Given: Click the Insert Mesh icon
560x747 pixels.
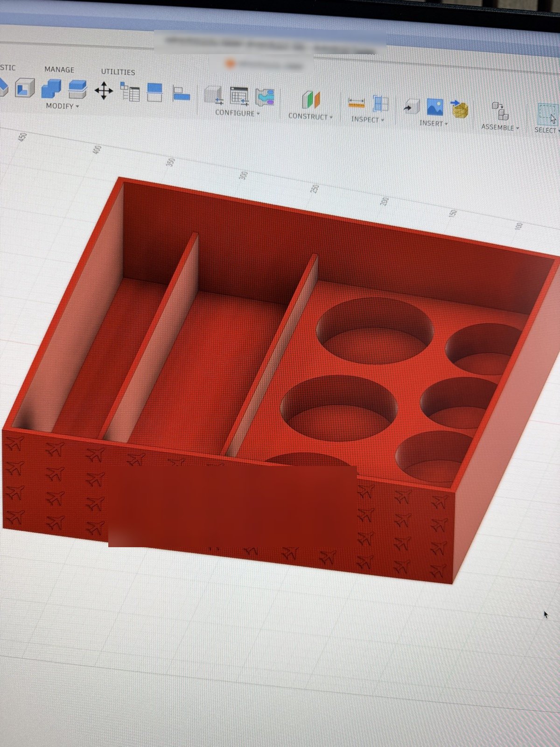Looking at the screenshot, I should tap(459, 108).
